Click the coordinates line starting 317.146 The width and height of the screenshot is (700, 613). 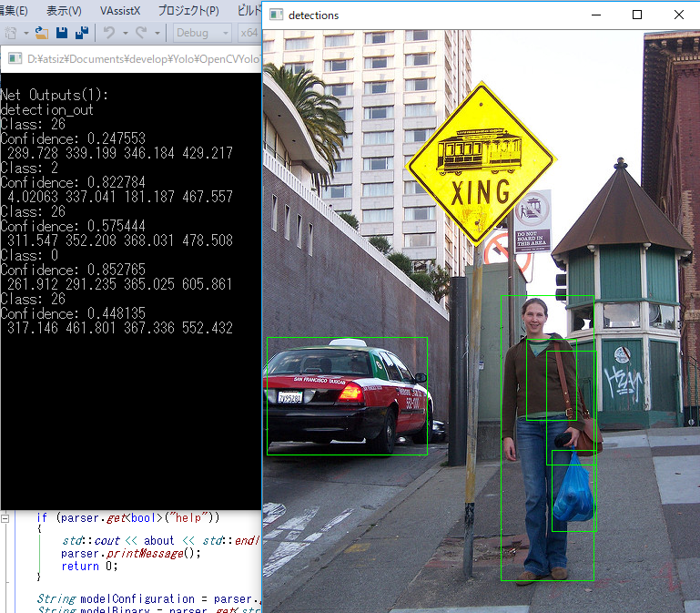(x=119, y=329)
